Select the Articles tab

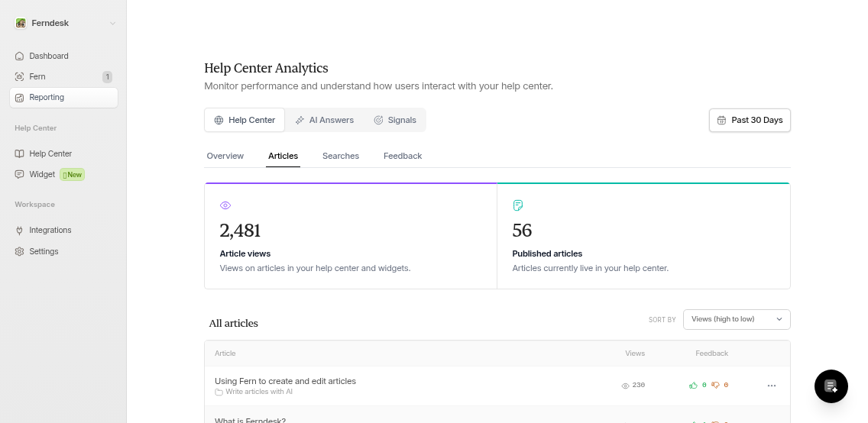pos(283,156)
